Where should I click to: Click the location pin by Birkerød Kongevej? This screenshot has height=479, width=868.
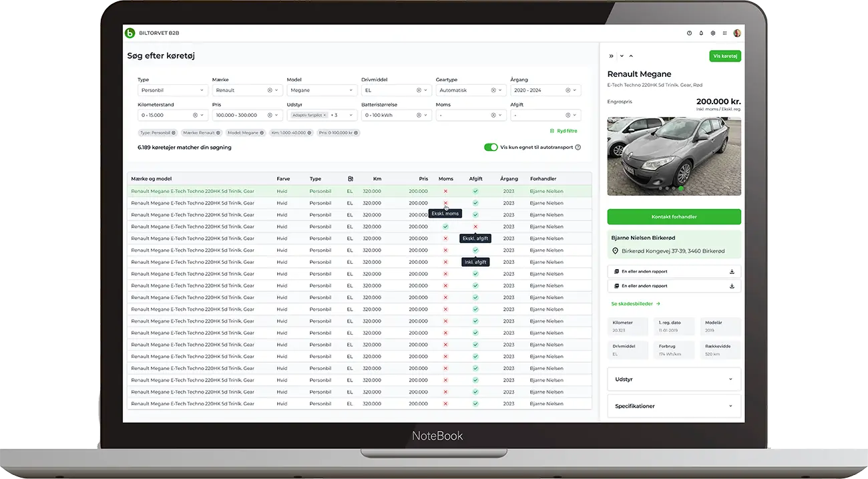point(615,251)
